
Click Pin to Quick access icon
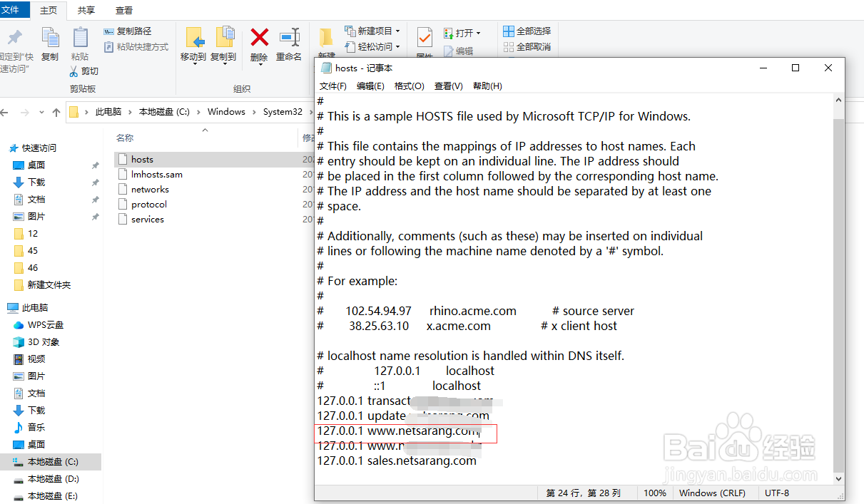(x=14, y=37)
